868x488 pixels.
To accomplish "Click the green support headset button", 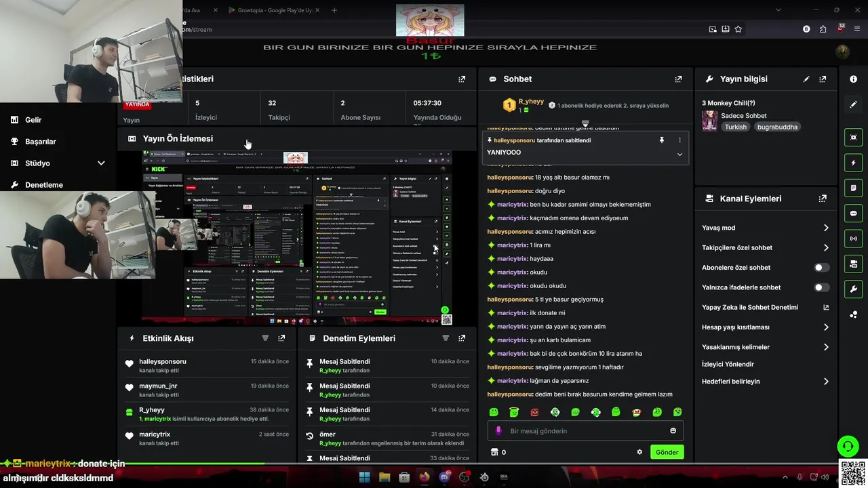I will pos(848,446).
